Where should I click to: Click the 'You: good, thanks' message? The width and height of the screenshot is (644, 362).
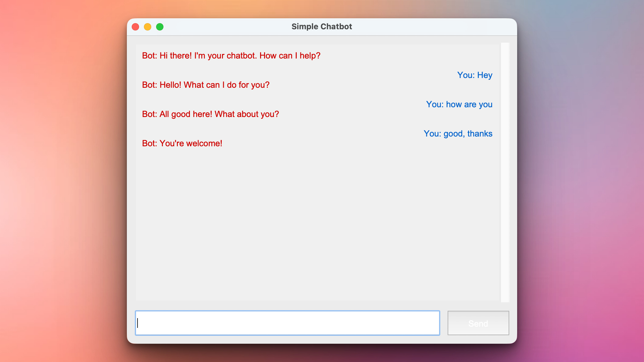point(458,134)
